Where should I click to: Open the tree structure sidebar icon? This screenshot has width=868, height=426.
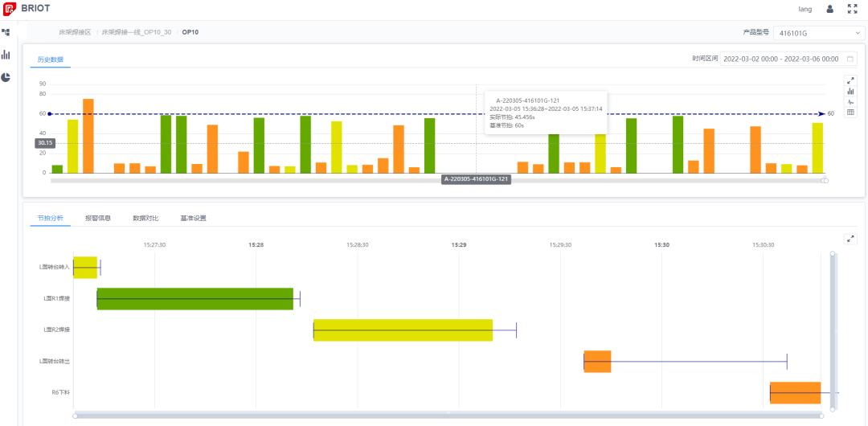tap(6, 32)
